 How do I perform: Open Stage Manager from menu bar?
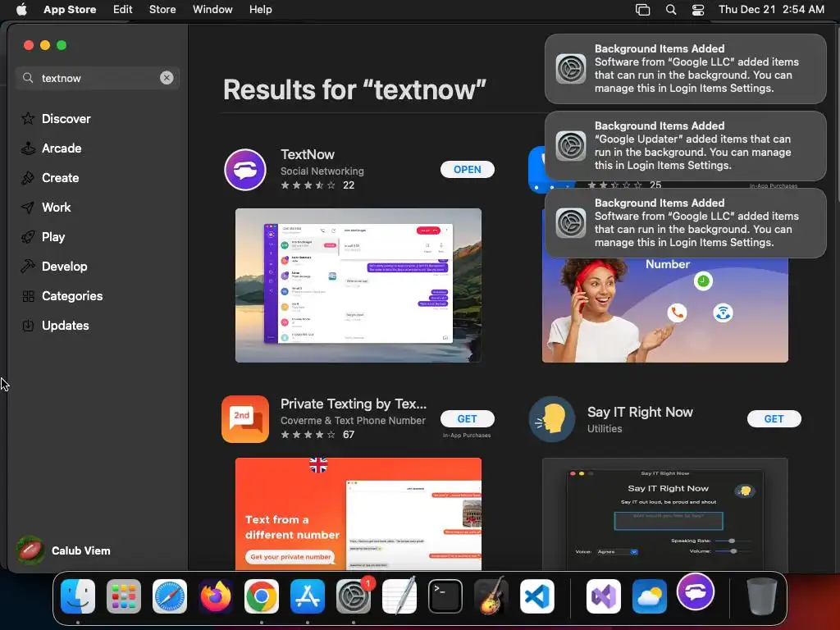tap(642, 10)
